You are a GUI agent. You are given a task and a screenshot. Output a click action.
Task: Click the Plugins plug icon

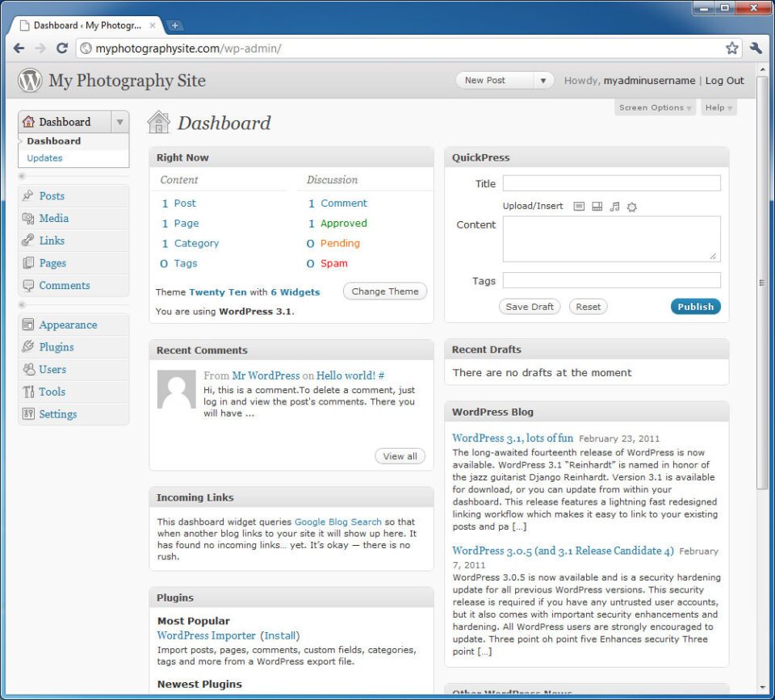tap(27, 346)
